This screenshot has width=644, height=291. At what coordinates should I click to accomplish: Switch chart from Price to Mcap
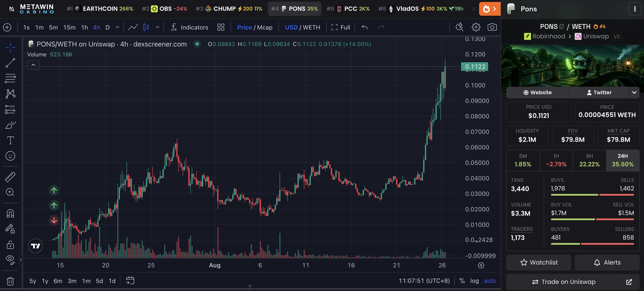coord(265,27)
